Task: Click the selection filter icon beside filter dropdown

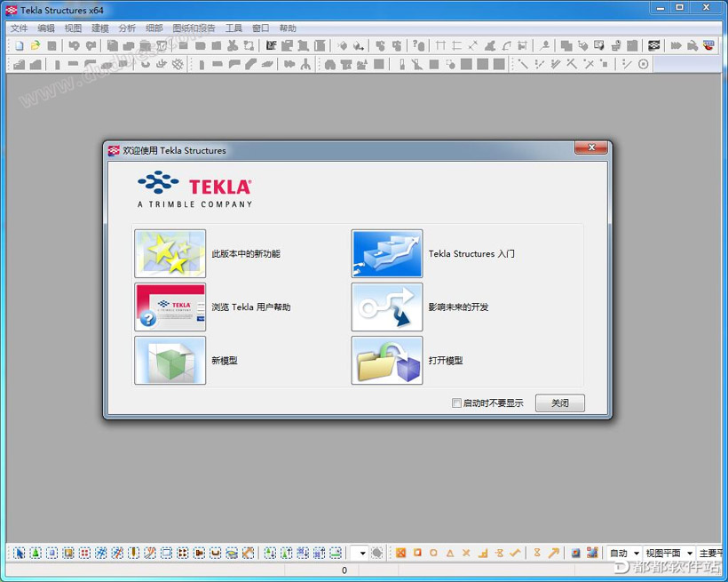Action: pos(377,553)
